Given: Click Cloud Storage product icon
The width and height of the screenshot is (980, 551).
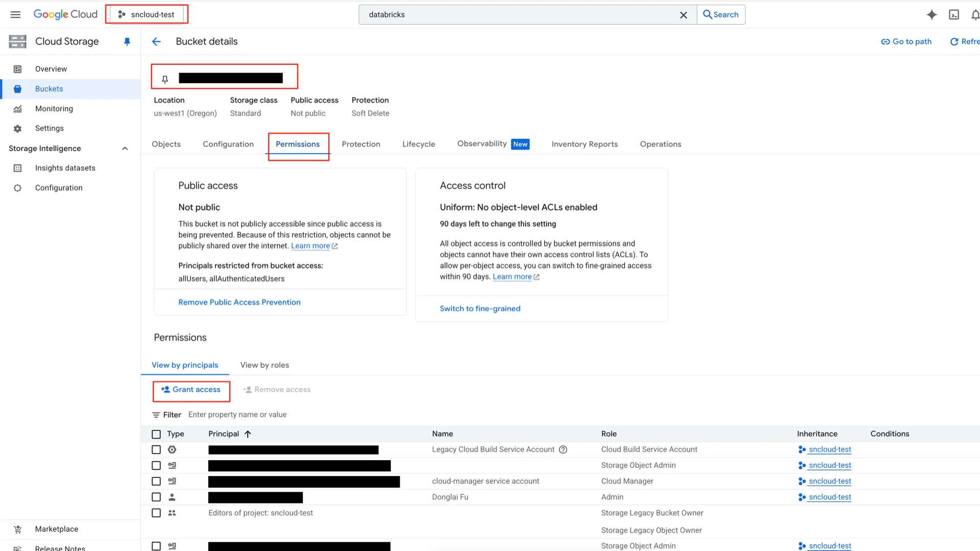Looking at the screenshot, I should [x=17, y=41].
